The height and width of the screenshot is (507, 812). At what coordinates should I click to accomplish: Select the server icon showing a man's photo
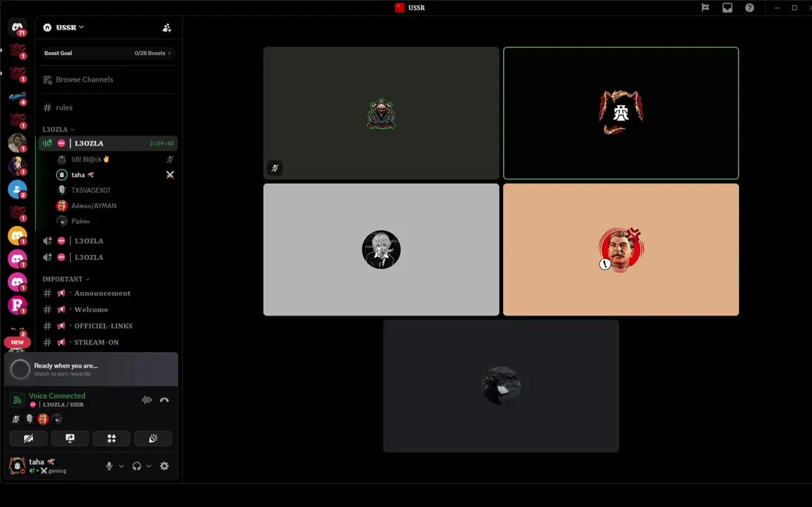17,142
